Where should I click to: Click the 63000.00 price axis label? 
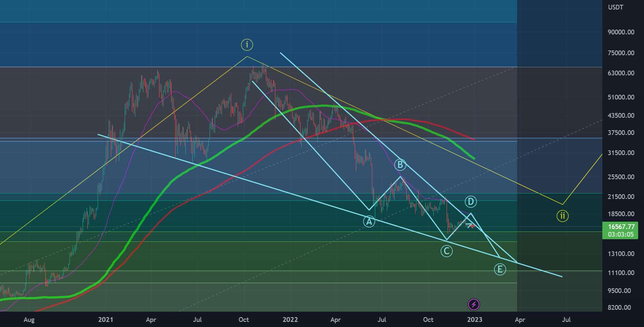click(x=621, y=73)
